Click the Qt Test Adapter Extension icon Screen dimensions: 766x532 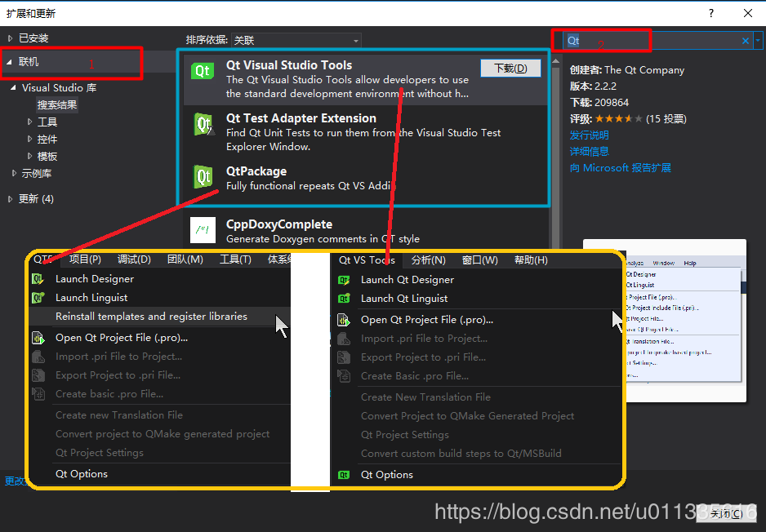(x=203, y=124)
